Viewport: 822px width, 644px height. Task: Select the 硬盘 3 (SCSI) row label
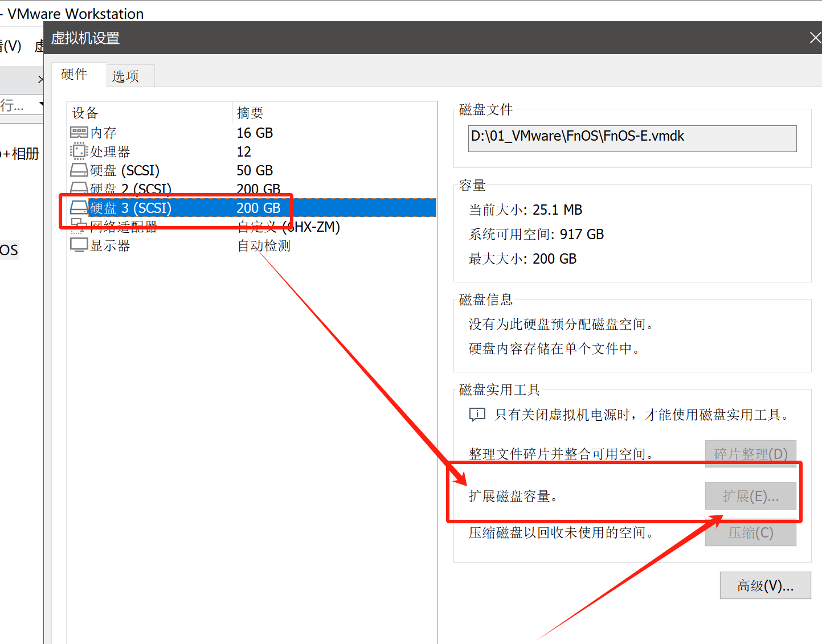tap(130, 208)
